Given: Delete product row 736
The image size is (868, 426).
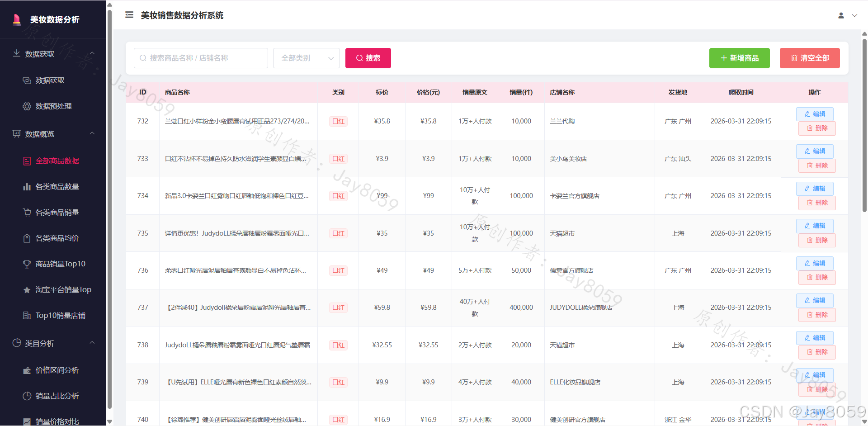Looking at the screenshot, I should pos(817,277).
